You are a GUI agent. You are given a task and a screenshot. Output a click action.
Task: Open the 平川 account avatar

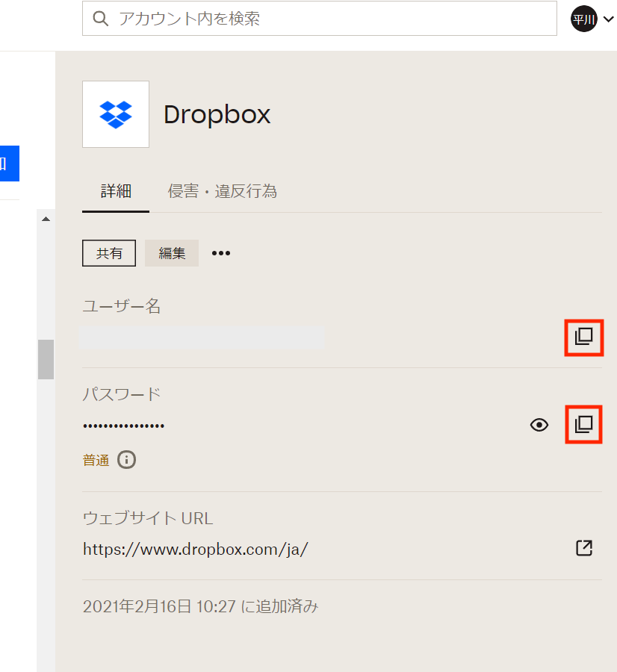click(x=584, y=19)
